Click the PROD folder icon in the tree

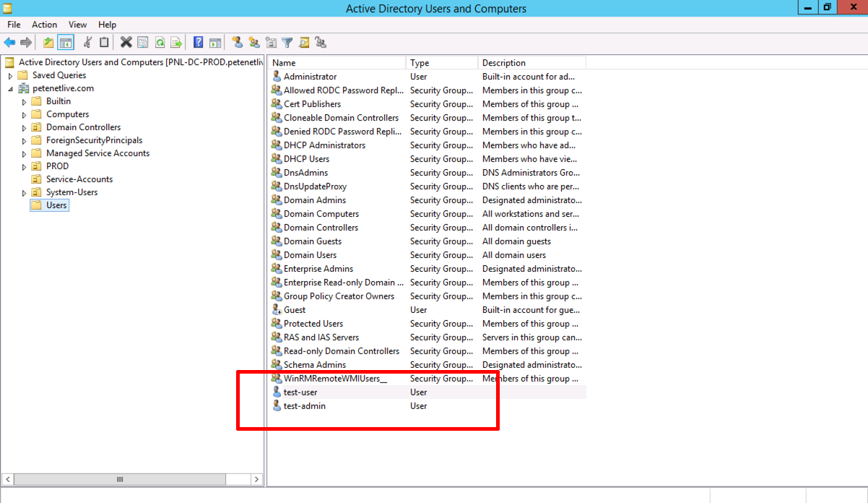[x=36, y=166]
